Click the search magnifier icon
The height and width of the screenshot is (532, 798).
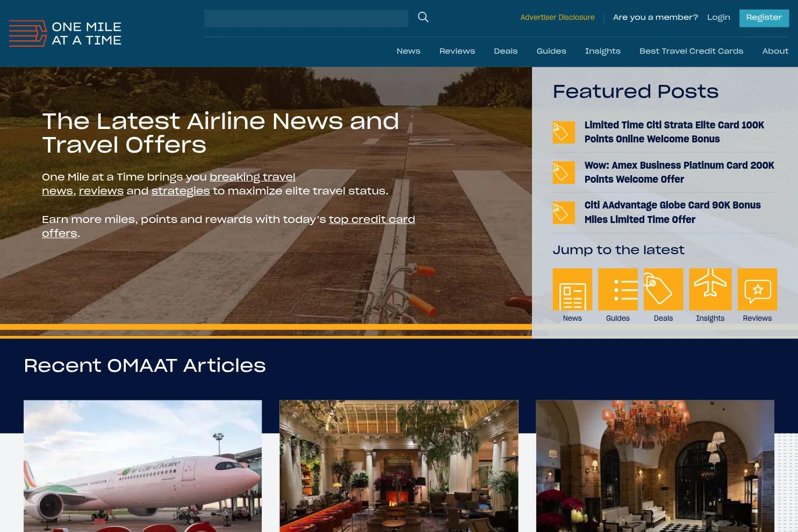pyautogui.click(x=423, y=17)
